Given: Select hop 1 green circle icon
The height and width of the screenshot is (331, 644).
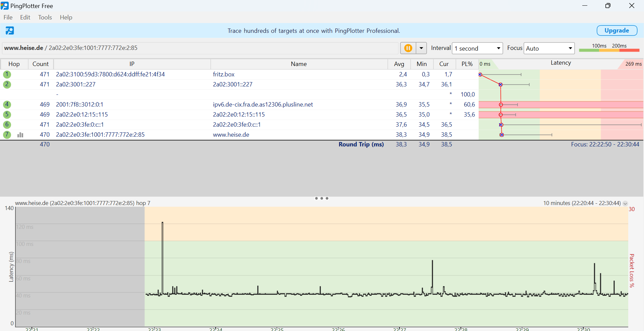Looking at the screenshot, I should tap(7, 74).
